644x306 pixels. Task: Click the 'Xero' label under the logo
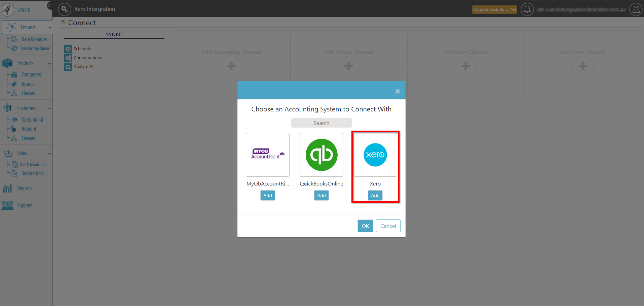[375, 184]
